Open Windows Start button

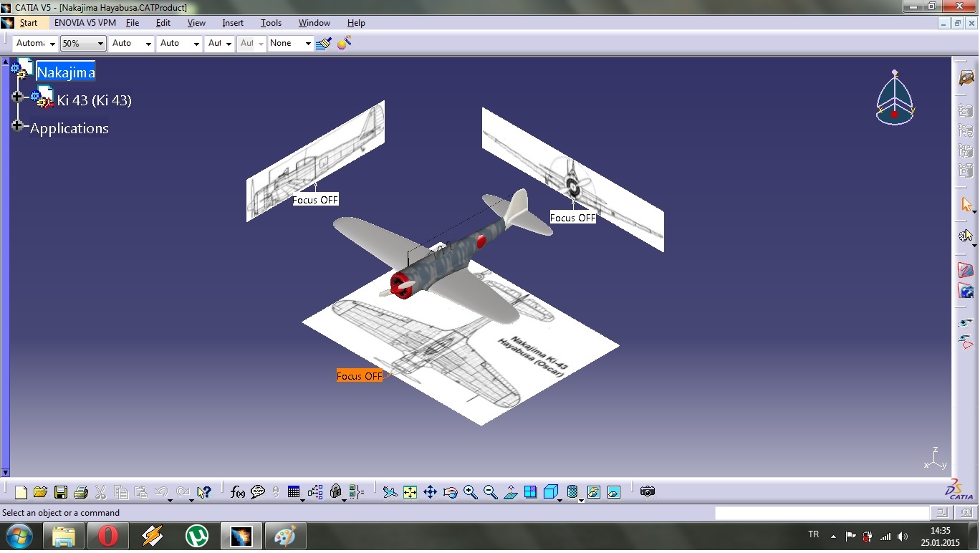19,536
